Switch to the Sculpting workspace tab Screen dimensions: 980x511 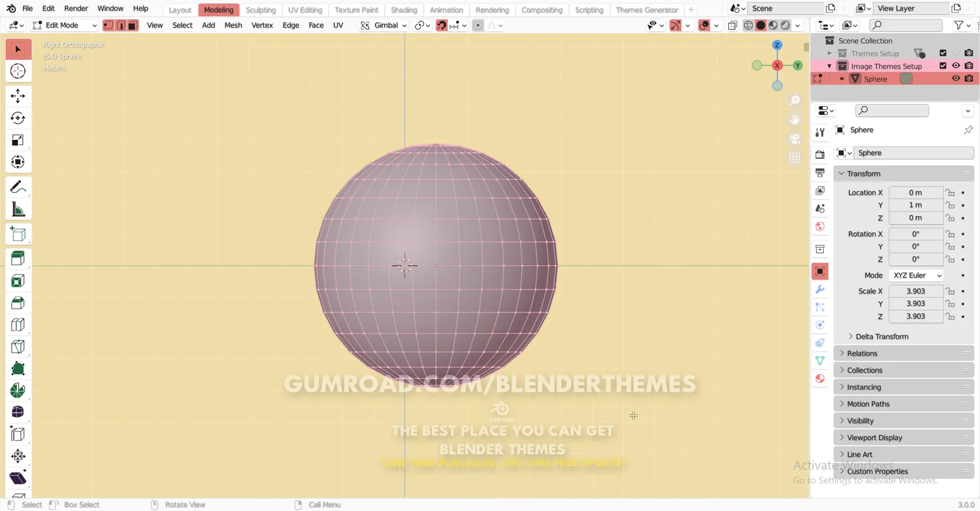tap(261, 10)
